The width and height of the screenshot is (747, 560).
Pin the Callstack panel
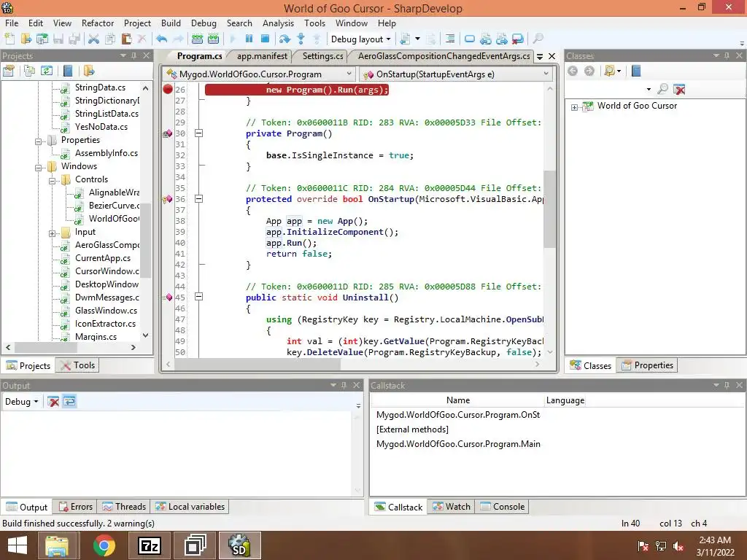(727, 385)
